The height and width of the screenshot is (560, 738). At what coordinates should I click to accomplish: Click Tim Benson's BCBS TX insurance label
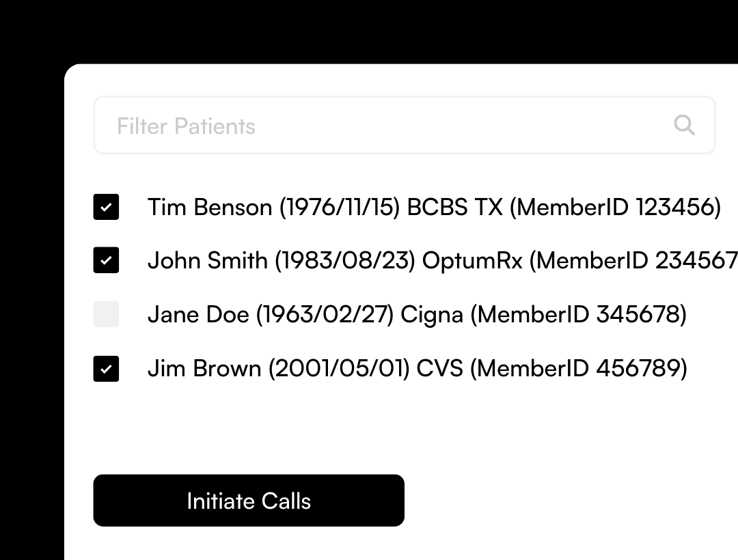(445, 206)
